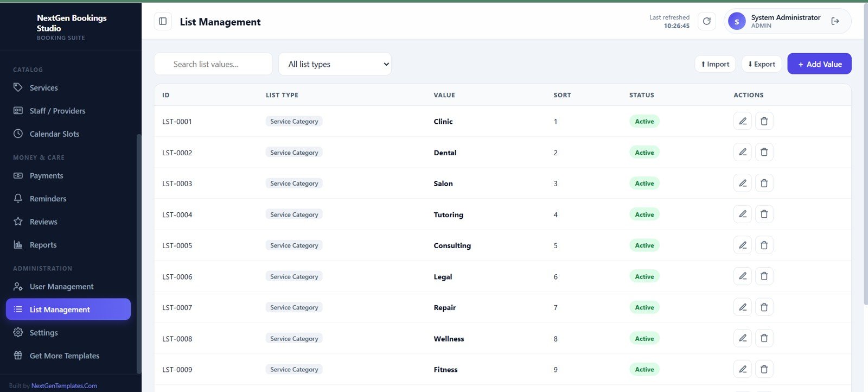The width and height of the screenshot is (868, 392).
Task: Click the Consulting value cell
Action: click(452, 245)
